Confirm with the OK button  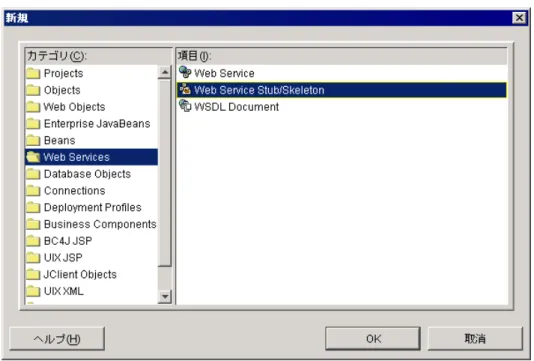[373, 339]
